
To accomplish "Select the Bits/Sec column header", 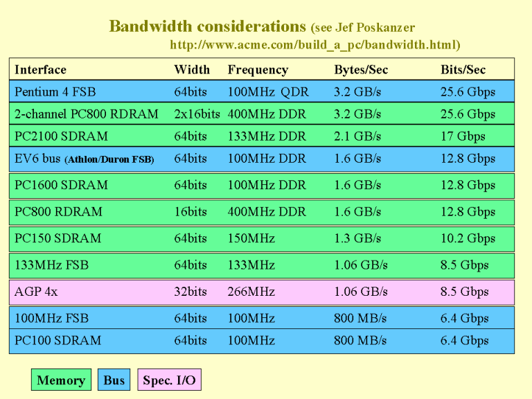I will [463, 69].
